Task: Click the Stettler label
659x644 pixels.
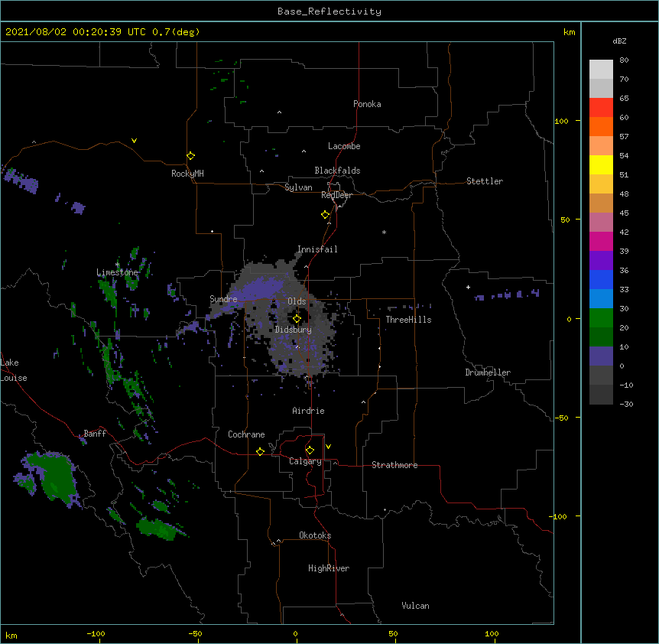Action: pyautogui.click(x=485, y=181)
